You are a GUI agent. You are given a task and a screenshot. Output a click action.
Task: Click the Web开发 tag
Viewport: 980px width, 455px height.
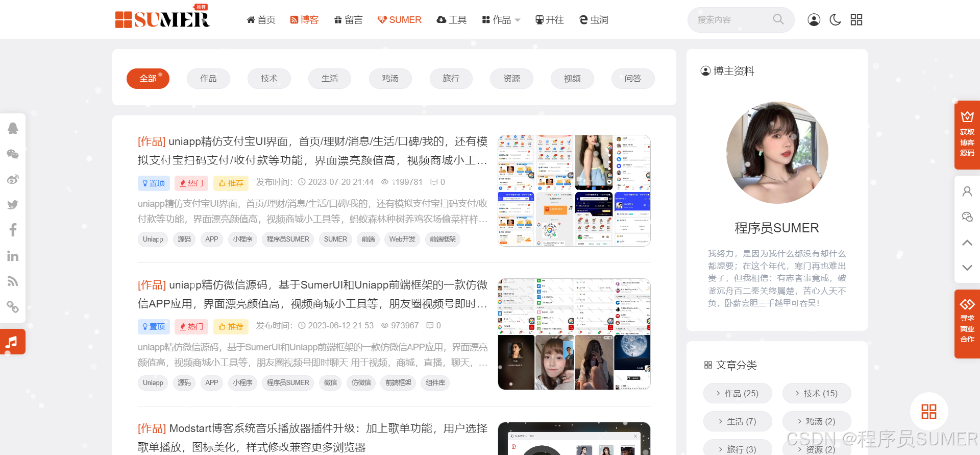(x=402, y=239)
